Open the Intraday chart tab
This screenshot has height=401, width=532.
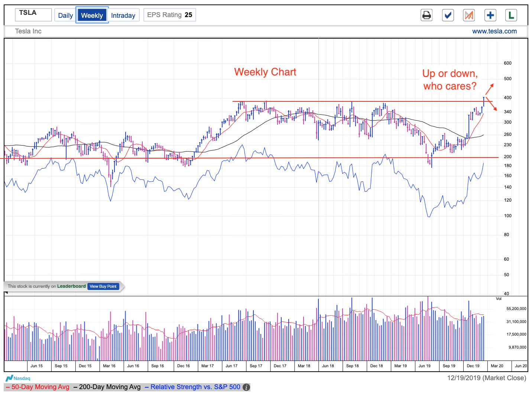[x=123, y=15]
